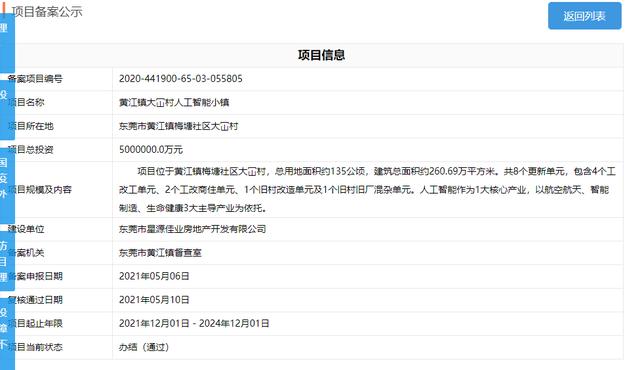Click the 返回列表 button
This screenshot has width=640, height=370.
coord(584,16)
